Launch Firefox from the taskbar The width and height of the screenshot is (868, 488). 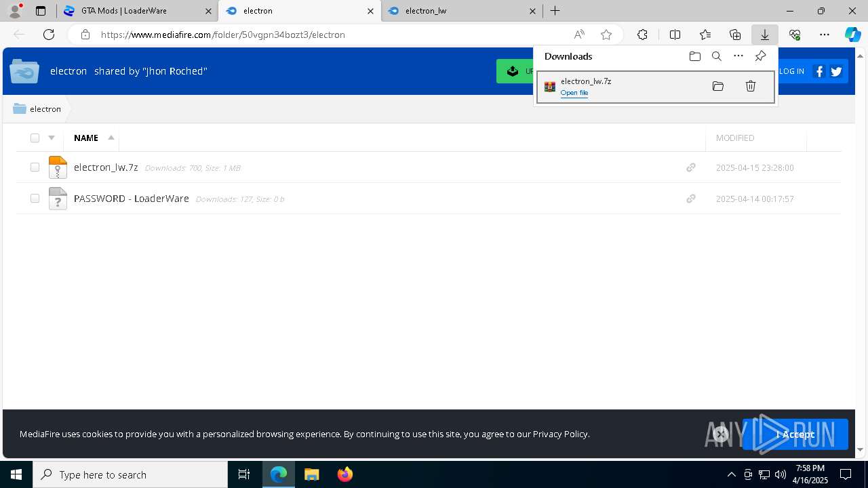pyautogui.click(x=344, y=474)
